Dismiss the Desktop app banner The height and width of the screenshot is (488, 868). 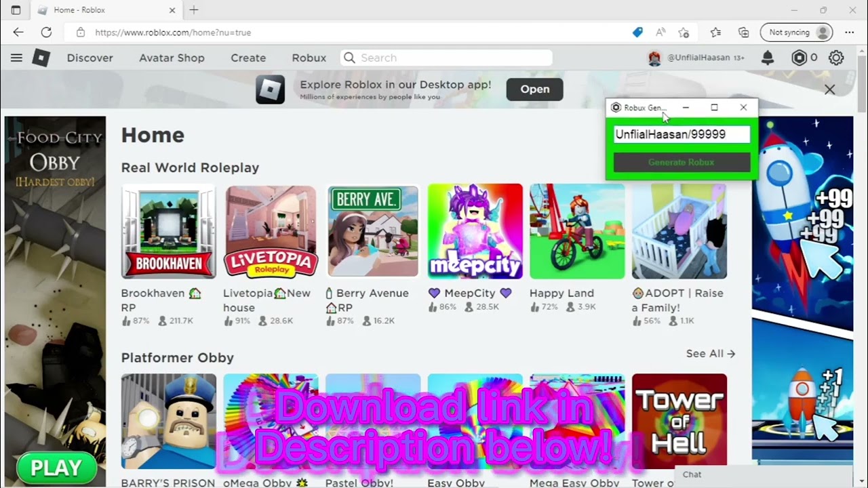[x=829, y=89]
